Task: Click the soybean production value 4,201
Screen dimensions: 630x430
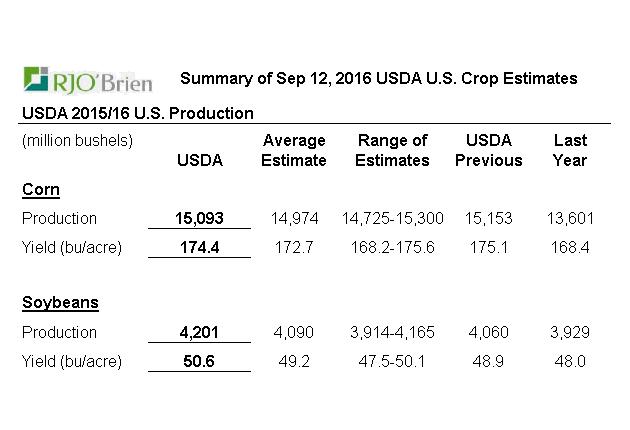Action: [x=199, y=332]
